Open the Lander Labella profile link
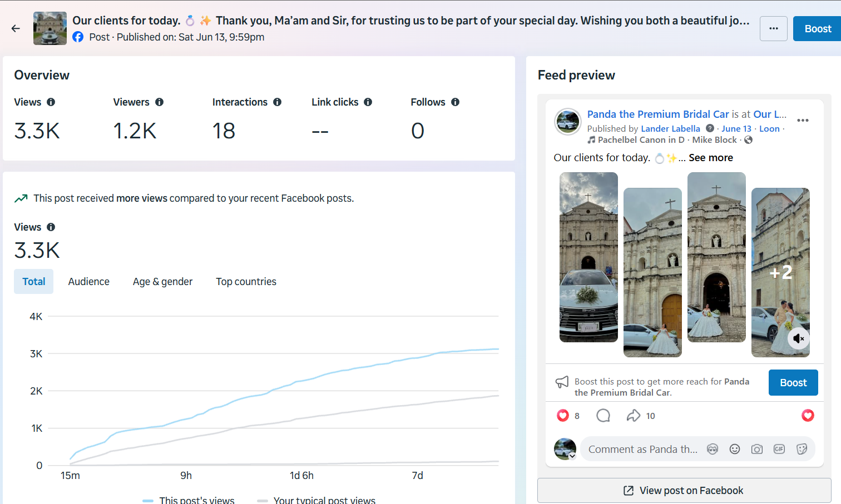841x504 pixels. pos(670,129)
